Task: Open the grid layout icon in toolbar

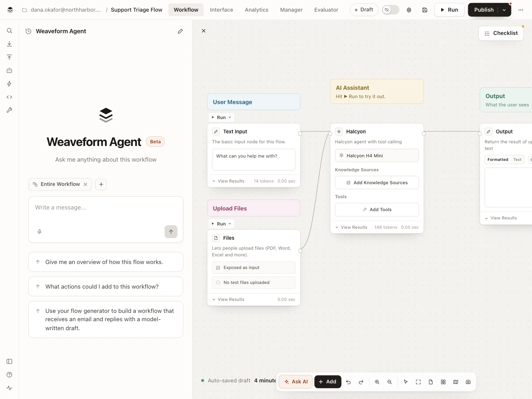Action: [x=443, y=382]
